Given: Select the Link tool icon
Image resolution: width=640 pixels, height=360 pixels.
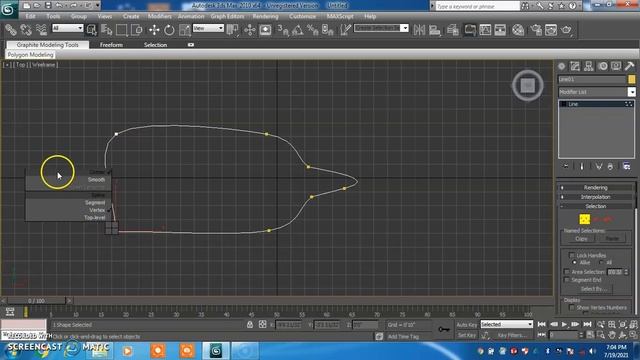Looking at the screenshot, I should click(x=11, y=30).
